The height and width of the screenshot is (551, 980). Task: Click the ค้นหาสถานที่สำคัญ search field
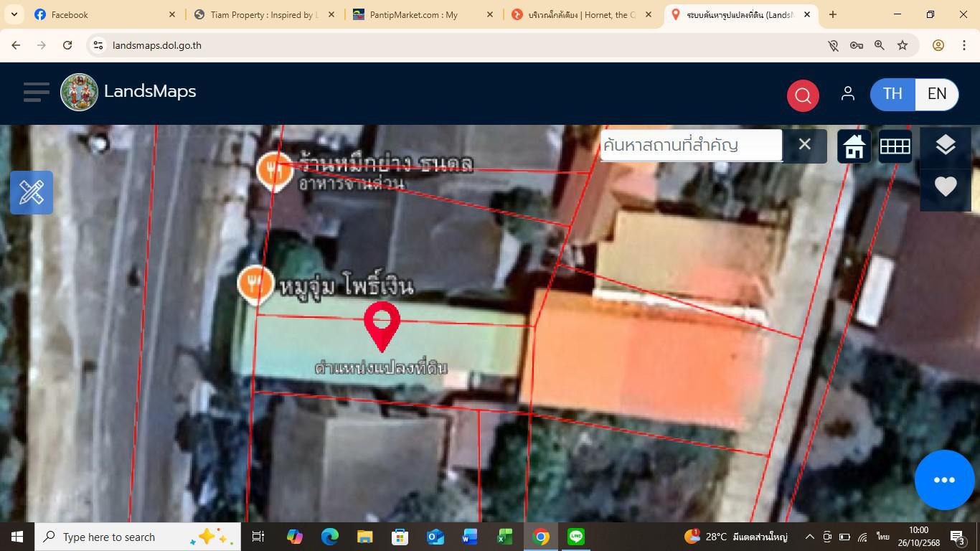[691, 146]
